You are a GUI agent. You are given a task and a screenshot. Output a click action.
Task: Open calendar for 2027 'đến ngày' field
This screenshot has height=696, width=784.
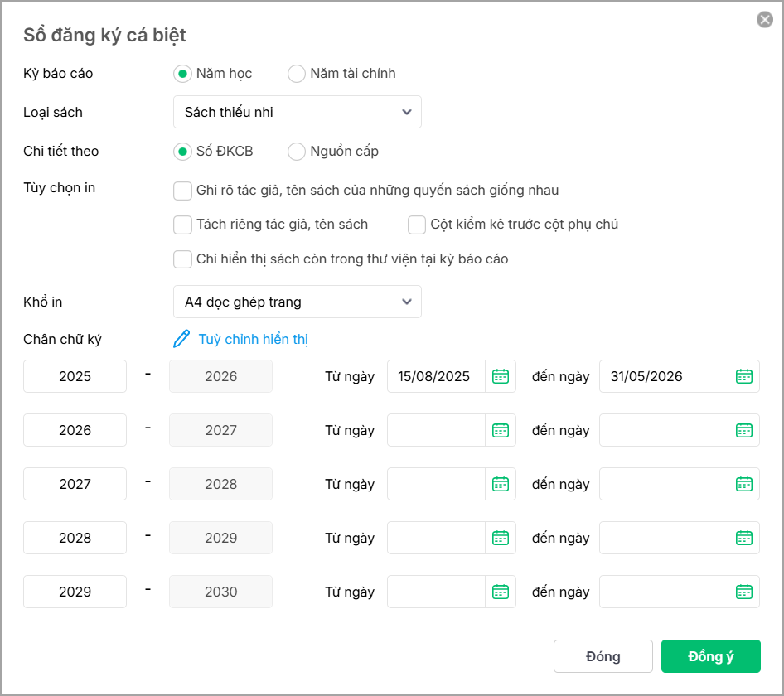744,484
